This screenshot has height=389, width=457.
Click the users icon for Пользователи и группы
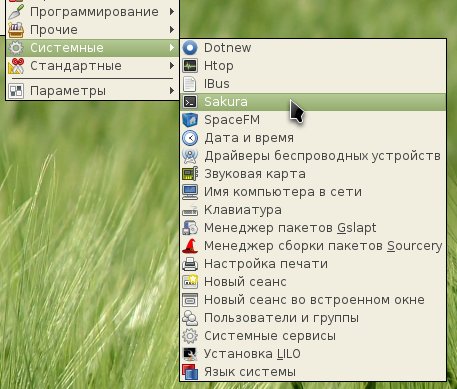pos(190,318)
